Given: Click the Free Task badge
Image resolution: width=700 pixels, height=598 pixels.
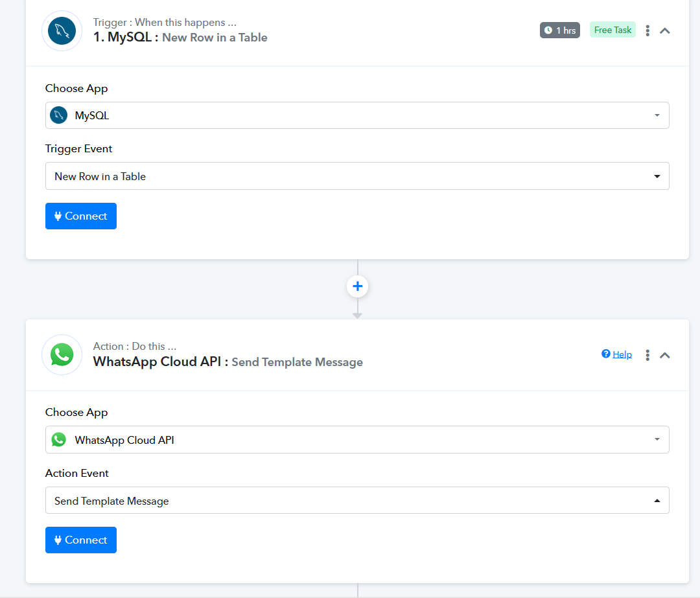Looking at the screenshot, I should point(612,30).
